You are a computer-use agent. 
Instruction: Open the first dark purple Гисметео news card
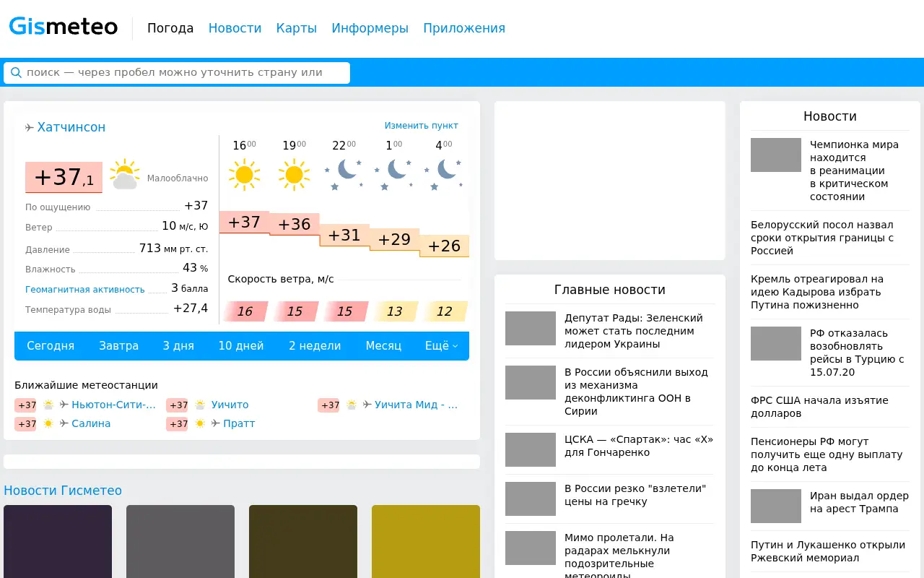coord(58,541)
